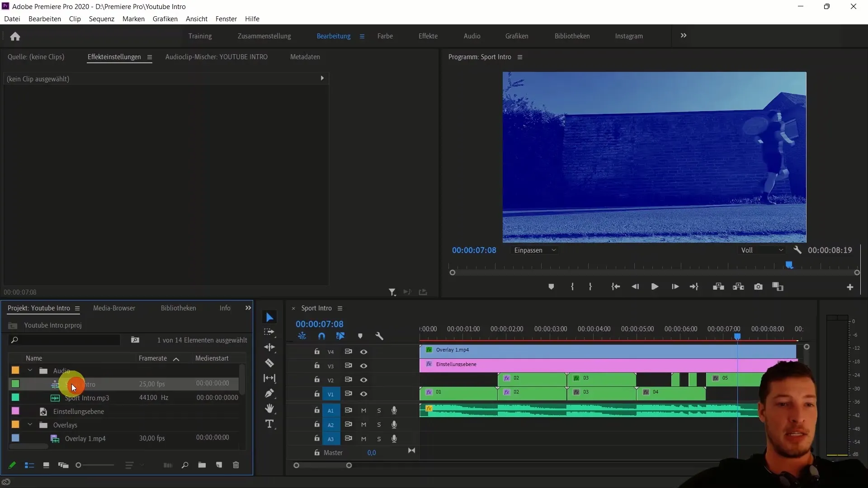868x488 pixels.
Task: Click the Track Select Forward tool
Action: coord(270,333)
